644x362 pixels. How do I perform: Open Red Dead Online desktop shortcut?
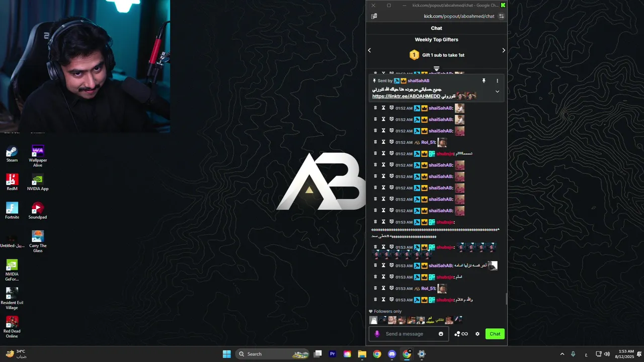(x=12, y=327)
